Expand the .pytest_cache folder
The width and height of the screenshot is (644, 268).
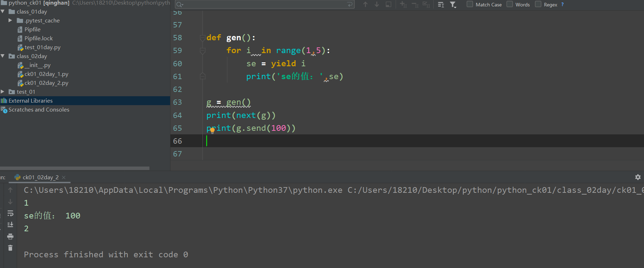[x=10, y=20]
